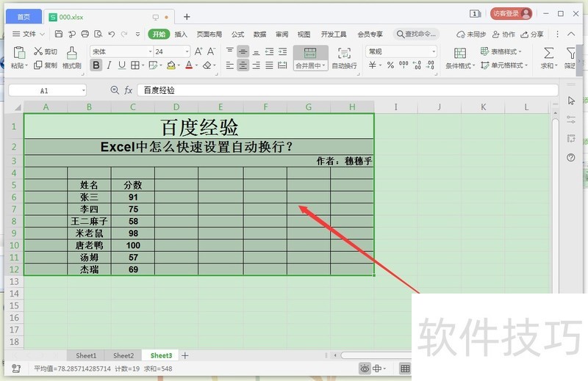Image resolution: width=588 pixels, height=381 pixels.
Task: Decrease the font size
Action: (x=211, y=51)
